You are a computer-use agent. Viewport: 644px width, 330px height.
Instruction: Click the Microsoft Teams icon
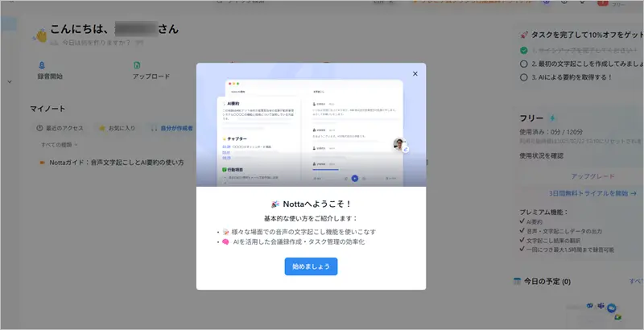coord(601,306)
